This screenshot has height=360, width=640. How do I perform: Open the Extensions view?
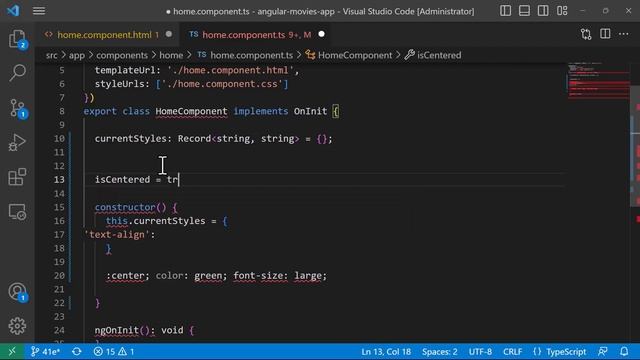[x=17, y=177]
